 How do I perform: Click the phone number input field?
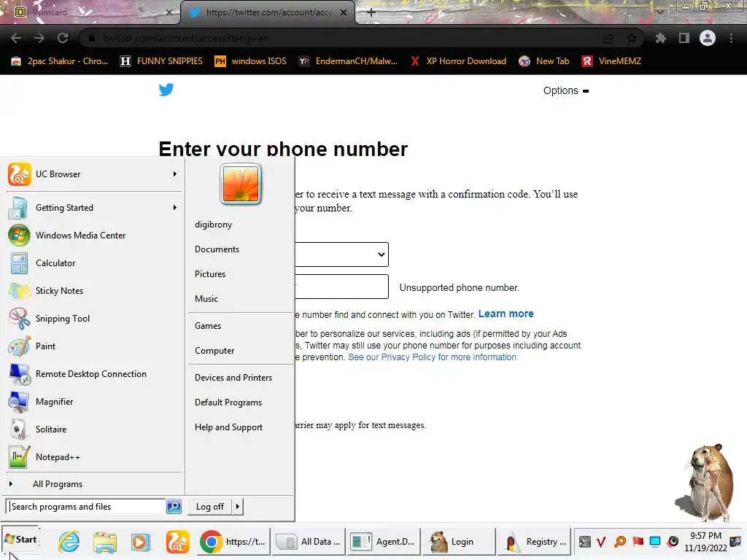point(341,287)
